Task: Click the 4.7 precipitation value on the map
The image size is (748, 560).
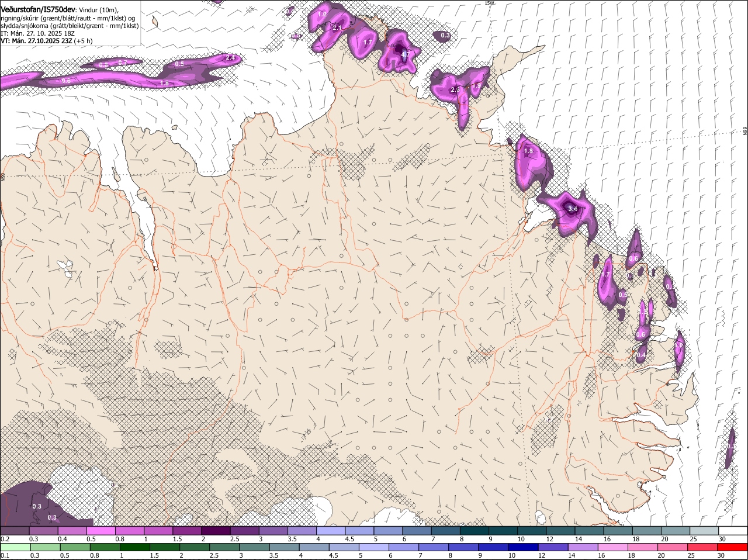Action: [406, 54]
